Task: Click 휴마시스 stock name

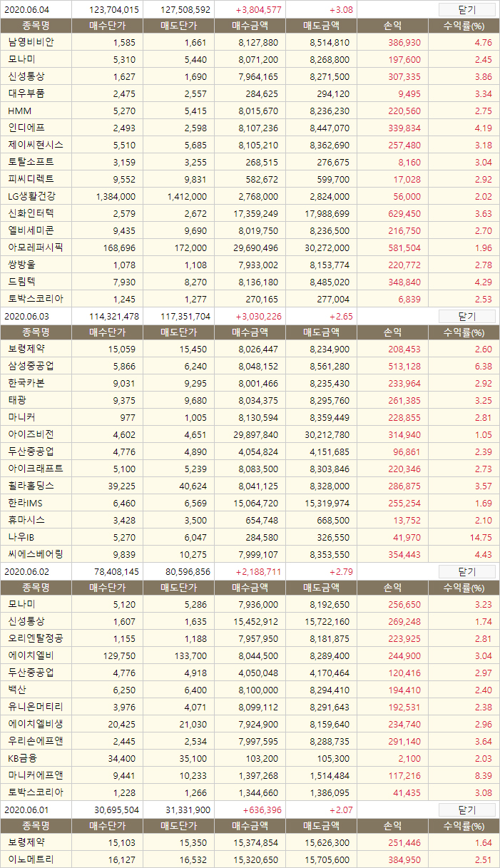Action: tap(26, 520)
